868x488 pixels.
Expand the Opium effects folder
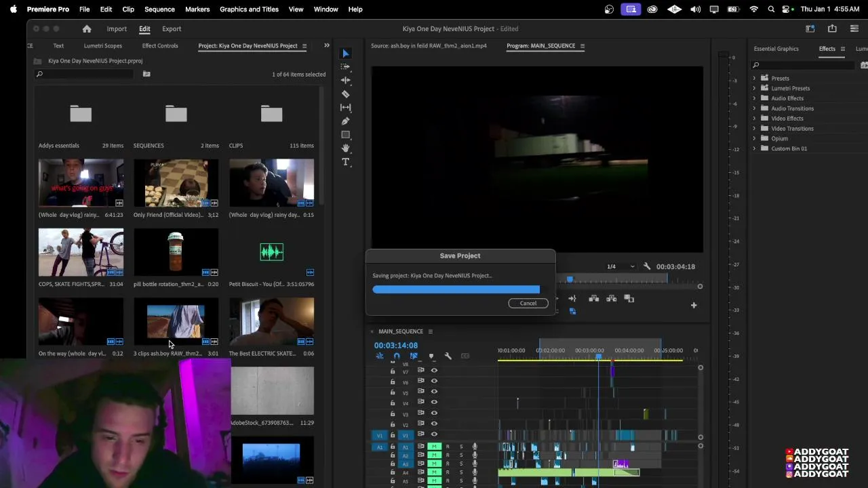coord(754,138)
